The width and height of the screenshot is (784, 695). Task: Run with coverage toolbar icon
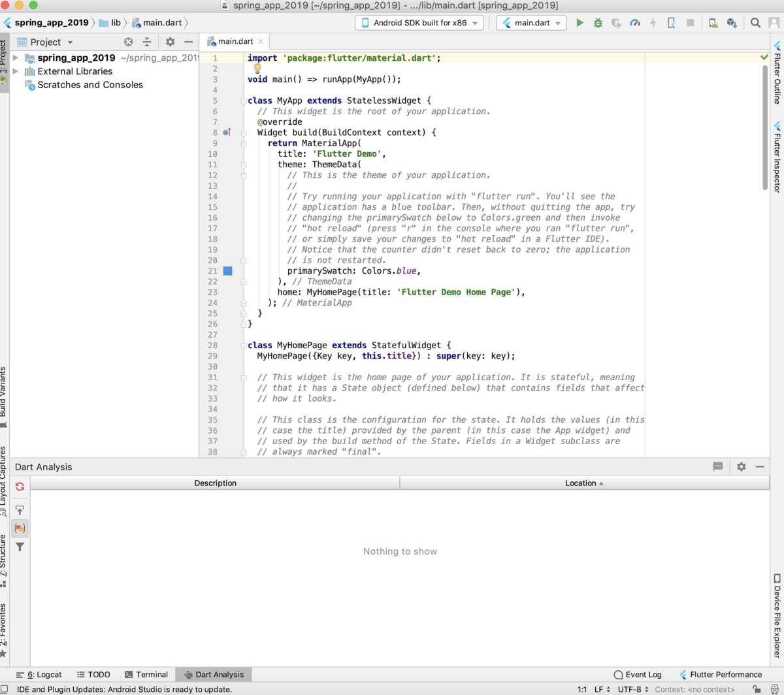coord(616,23)
